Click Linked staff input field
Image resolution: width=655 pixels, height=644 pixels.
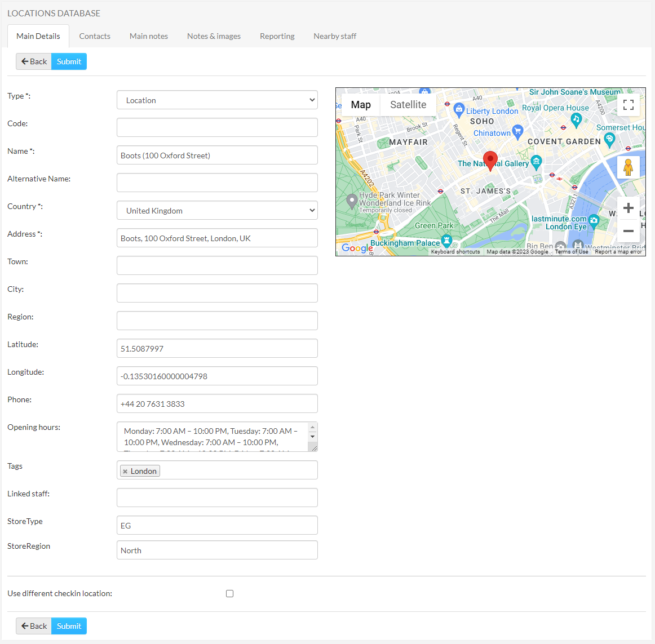click(217, 498)
